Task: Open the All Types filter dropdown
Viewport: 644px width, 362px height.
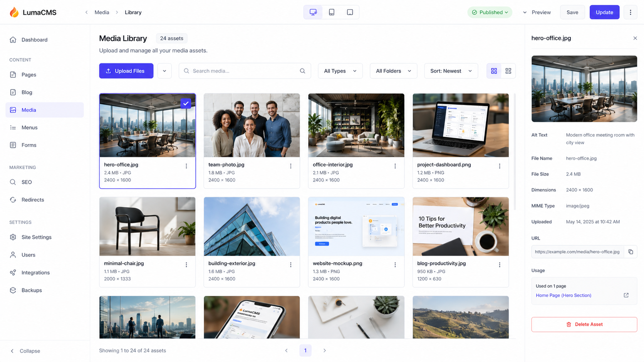Action: click(x=340, y=71)
